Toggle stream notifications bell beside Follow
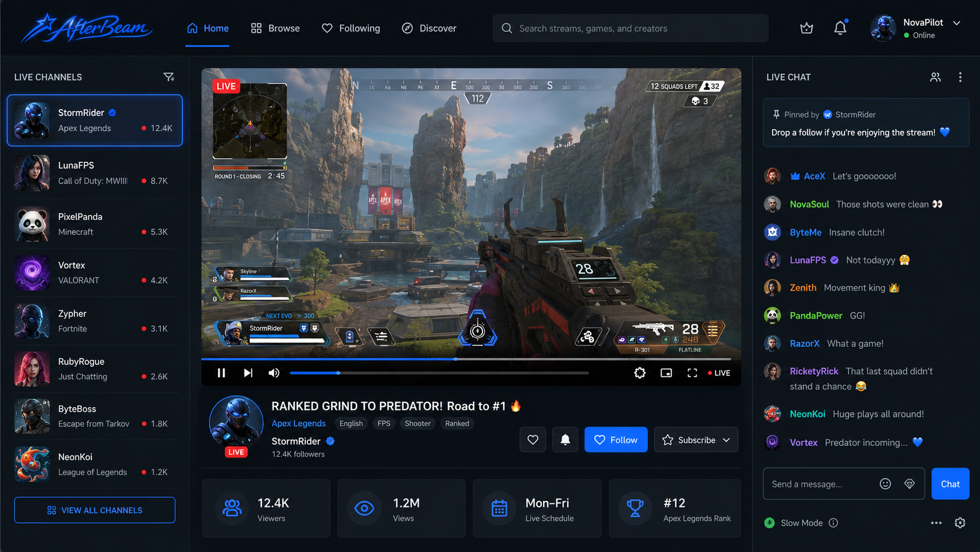The image size is (980, 552). click(565, 439)
